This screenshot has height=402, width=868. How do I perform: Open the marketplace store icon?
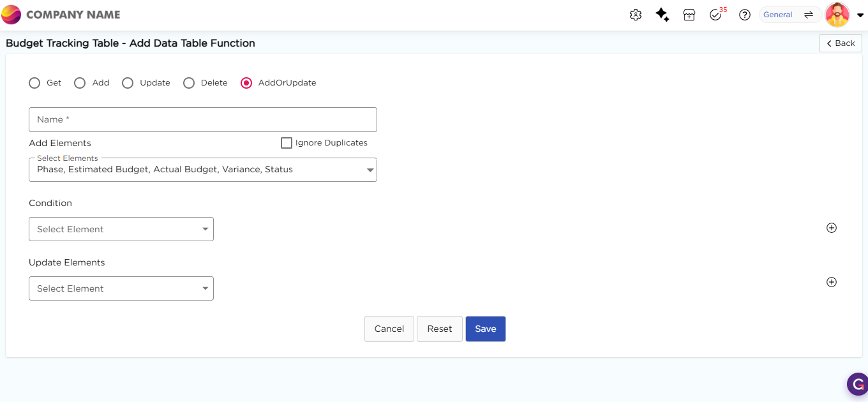[689, 15]
